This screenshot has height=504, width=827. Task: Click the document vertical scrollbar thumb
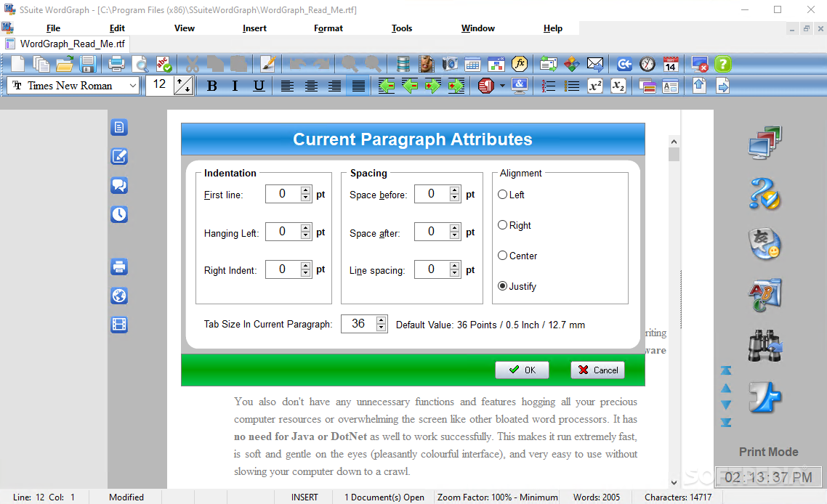674,155
